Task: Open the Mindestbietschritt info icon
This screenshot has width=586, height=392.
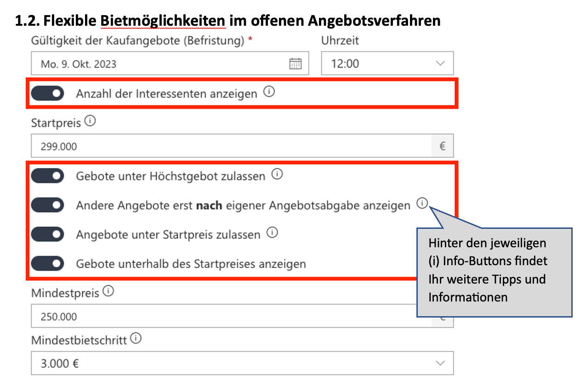Action: click(x=136, y=339)
